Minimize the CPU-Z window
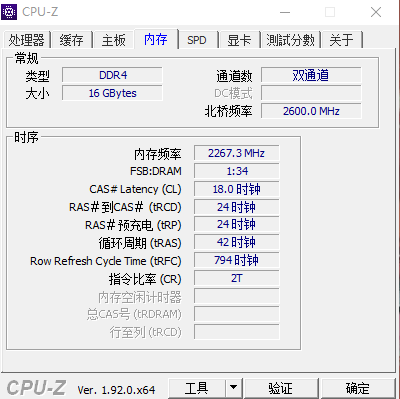 (285, 12)
